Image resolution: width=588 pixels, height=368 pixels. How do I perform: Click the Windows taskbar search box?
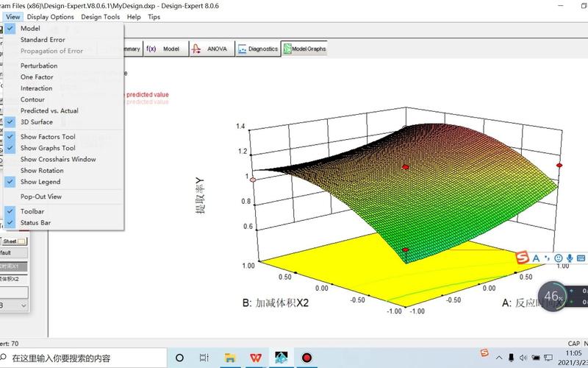pos(66,358)
